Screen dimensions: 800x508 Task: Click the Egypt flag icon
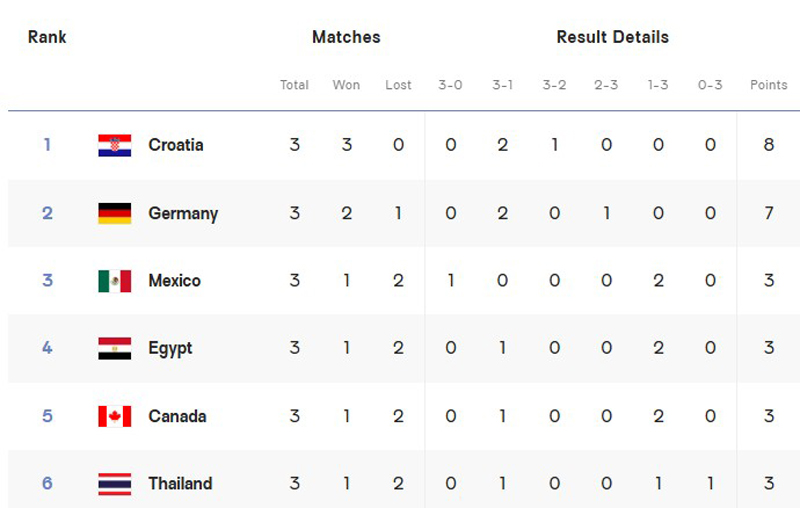coord(115,348)
